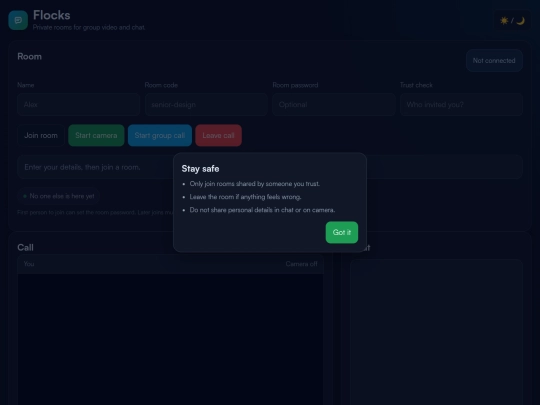The image size is (540, 405).
Task: Click the red Leave call button
Action: (218, 135)
